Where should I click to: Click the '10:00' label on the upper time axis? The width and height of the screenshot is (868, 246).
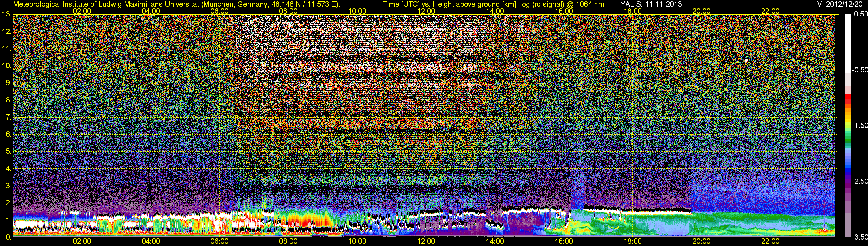coord(357,11)
